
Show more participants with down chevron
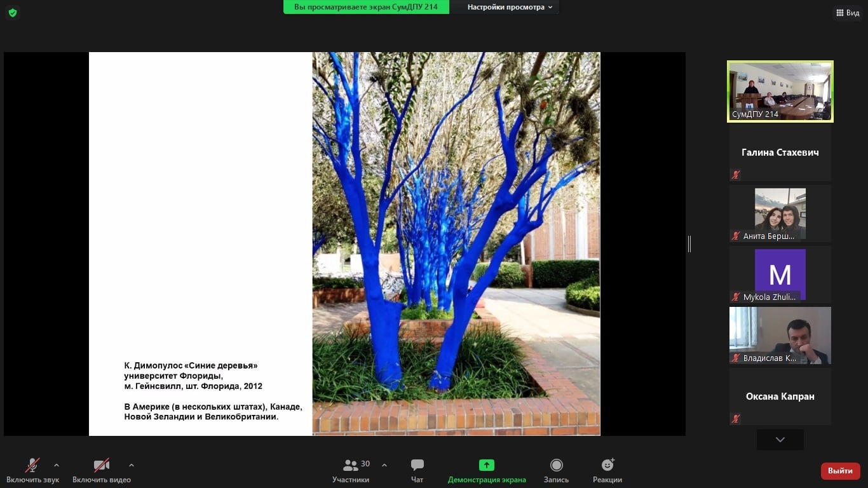(780, 440)
